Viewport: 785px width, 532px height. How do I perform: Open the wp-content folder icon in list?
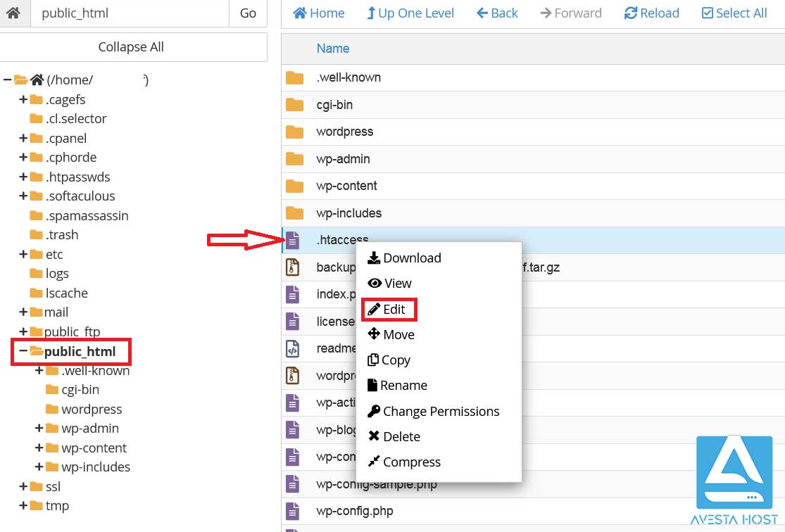(x=294, y=186)
